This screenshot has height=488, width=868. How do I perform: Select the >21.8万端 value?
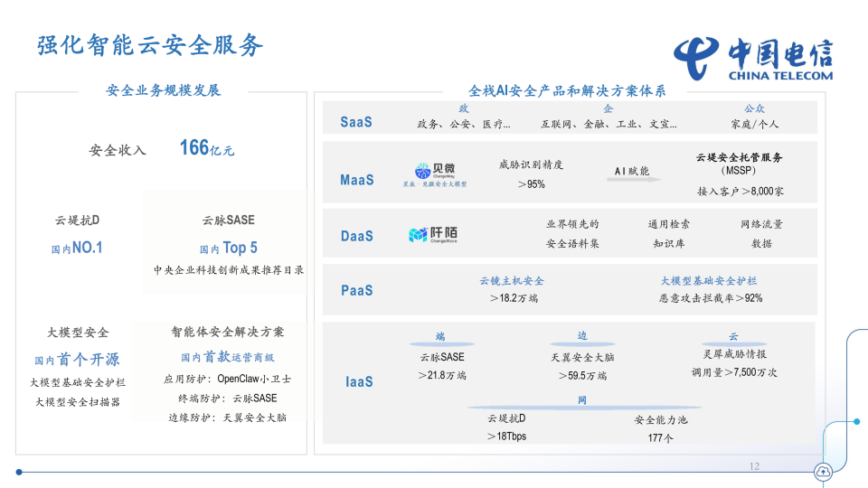[x=442, y=376]
